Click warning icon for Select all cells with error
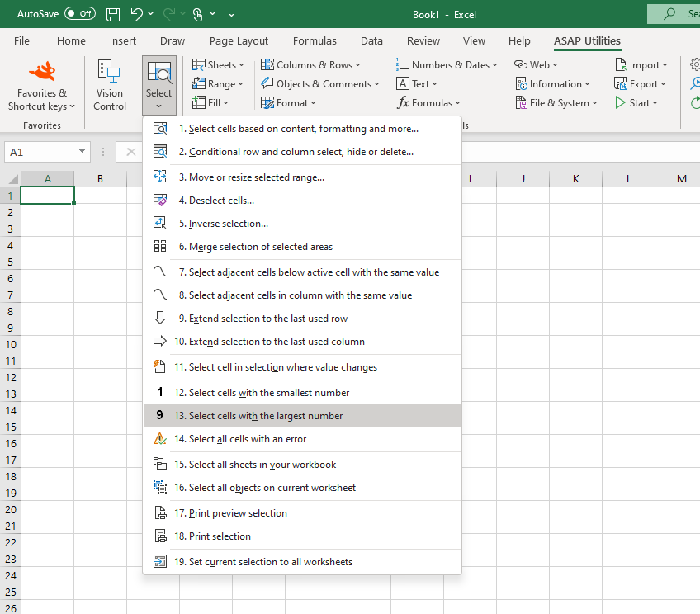700x614 pixels. coord(160,439)
